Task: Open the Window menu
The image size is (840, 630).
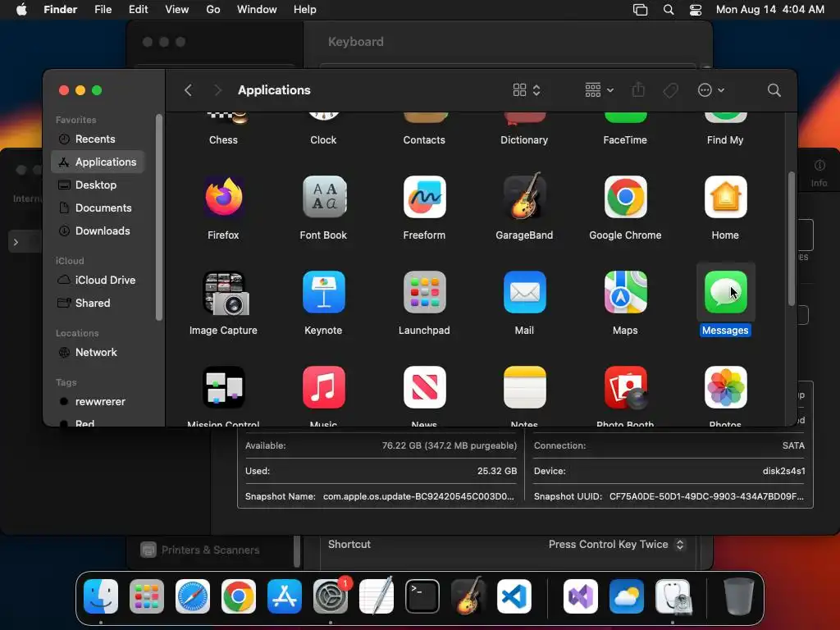Action: (257, 10)
